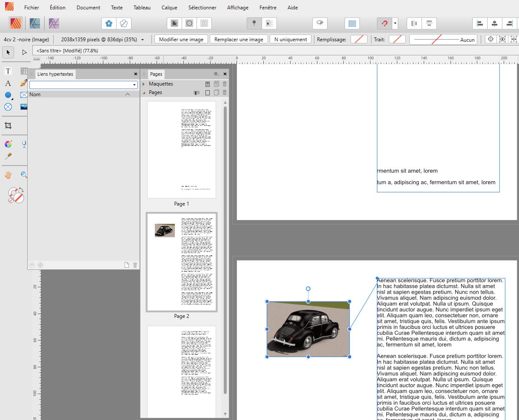
Task: Toggle the magnet snapping button
Action: click(384, 23)
